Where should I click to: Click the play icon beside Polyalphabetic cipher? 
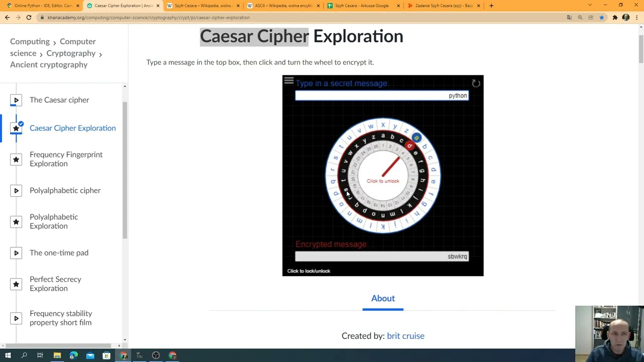coord(16,191)
